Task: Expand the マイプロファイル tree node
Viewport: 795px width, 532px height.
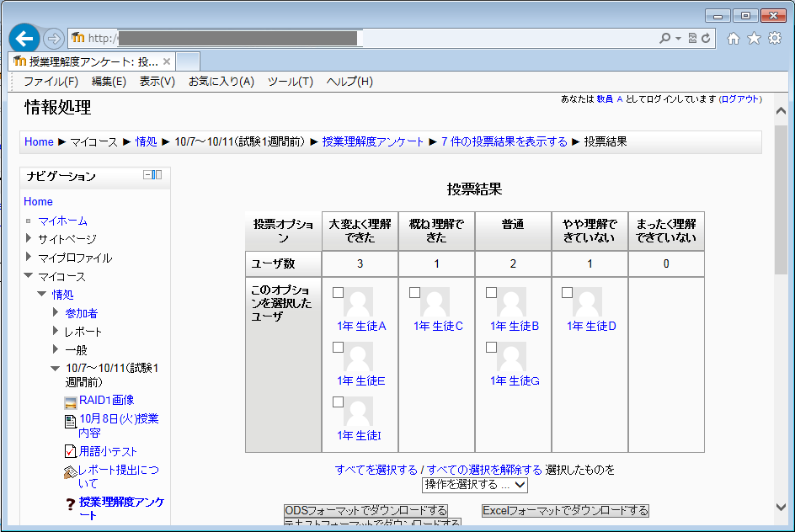Action: coord(29,257)
